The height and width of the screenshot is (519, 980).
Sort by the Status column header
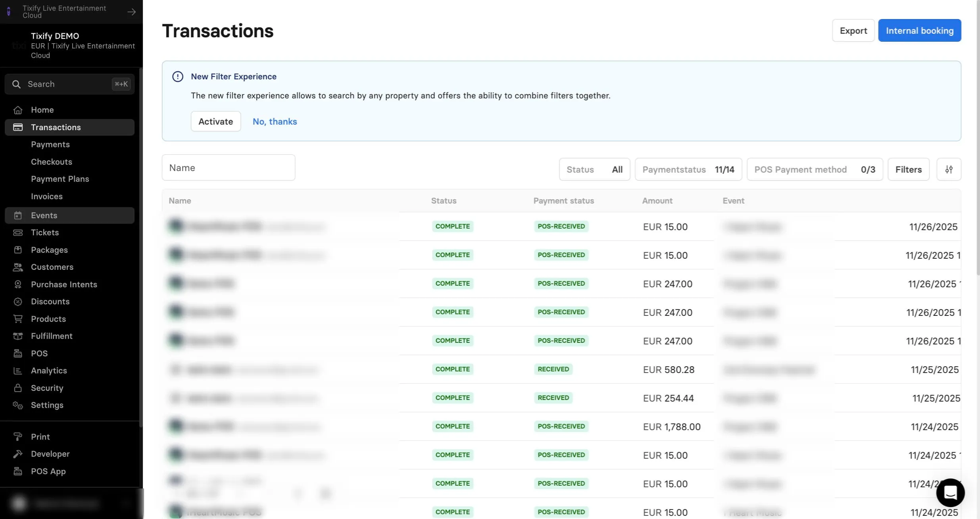point(444,201)
